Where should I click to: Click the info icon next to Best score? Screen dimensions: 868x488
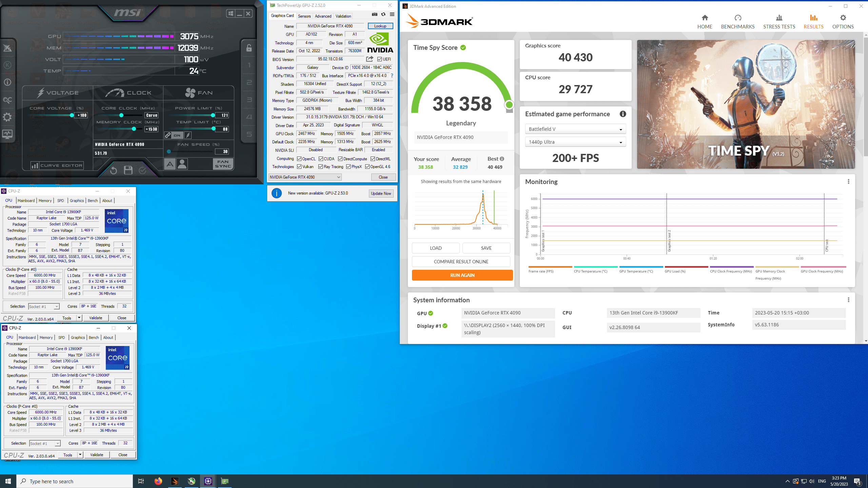pyautogui.click(x=502, y=159)
